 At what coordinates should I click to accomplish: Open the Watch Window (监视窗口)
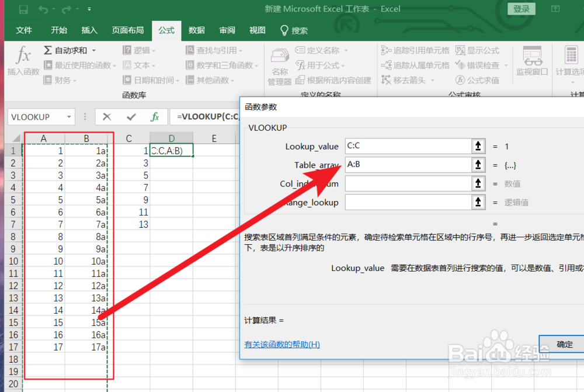531,60
